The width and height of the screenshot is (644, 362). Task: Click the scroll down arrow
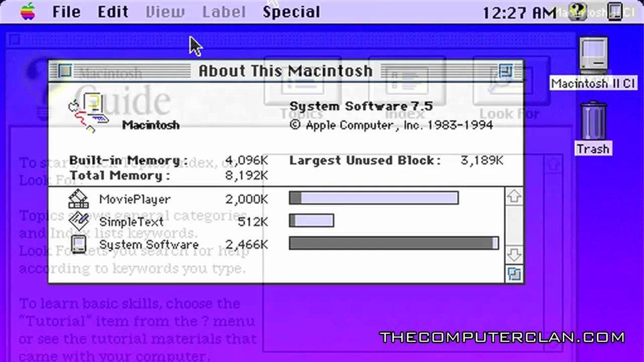tap(514, 255)
